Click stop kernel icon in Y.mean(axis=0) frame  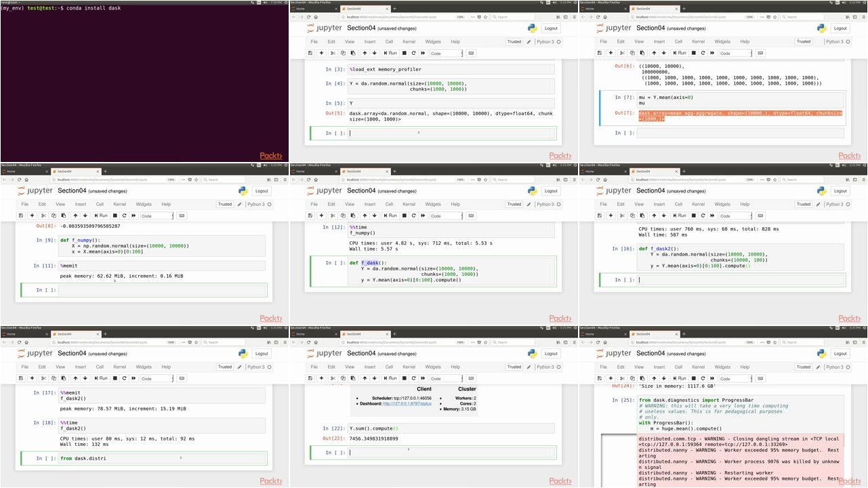[x=693, y=53]
